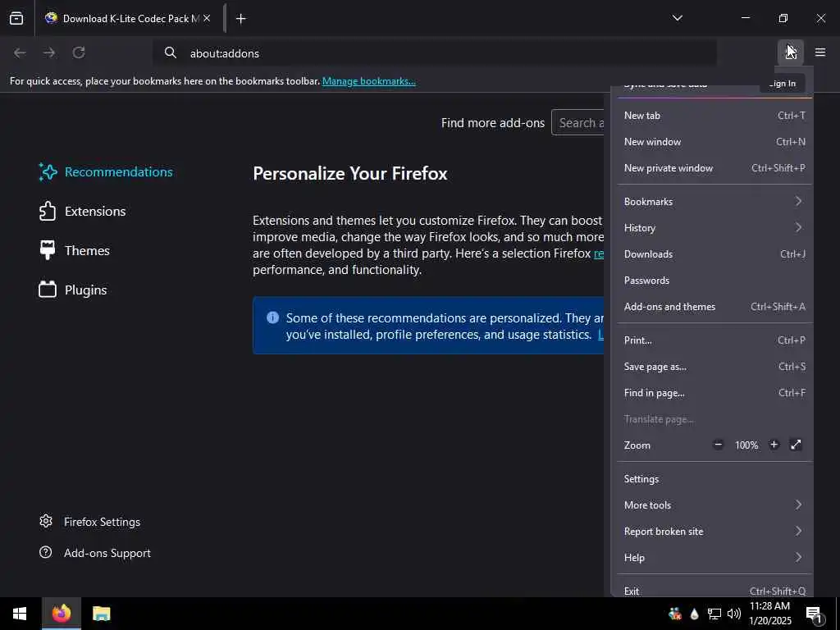
Task: Expand the Help submenu
Action: coord(714,558)
